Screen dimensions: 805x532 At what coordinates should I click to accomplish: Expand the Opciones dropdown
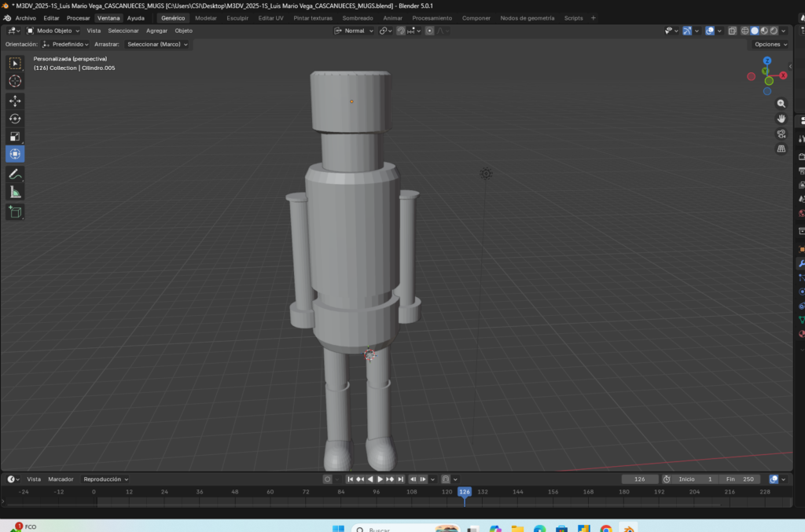(769, 45)
